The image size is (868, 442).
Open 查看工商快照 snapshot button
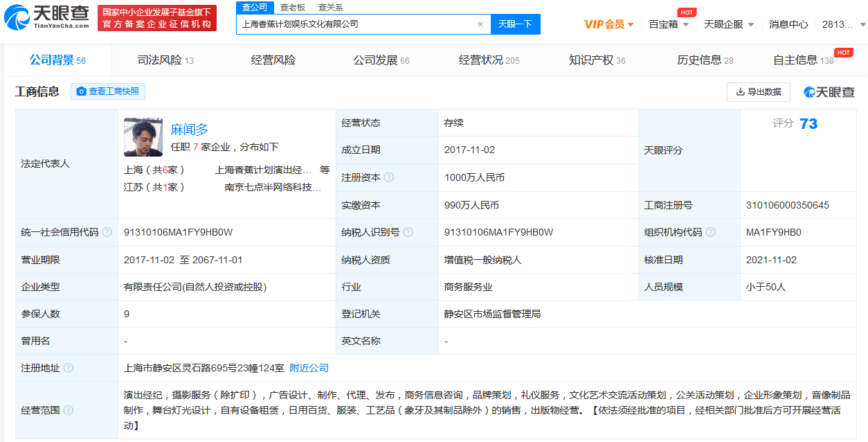point(108,91)
